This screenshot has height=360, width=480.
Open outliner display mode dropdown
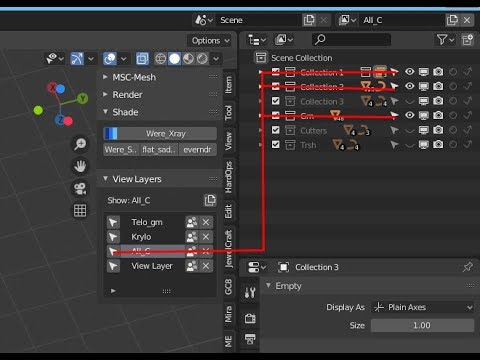tap(283, 40)
